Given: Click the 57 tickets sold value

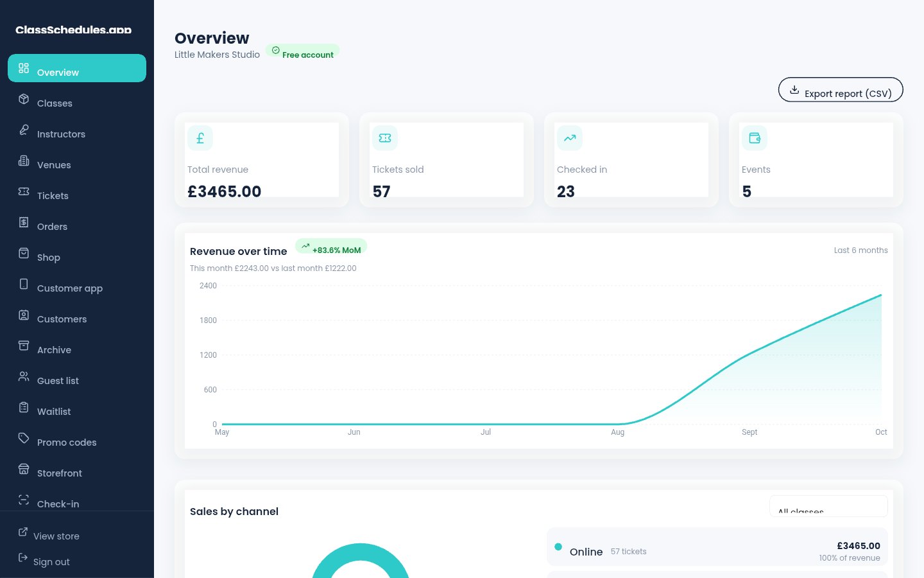Looking at the screenshot, I should coord(382,191).
